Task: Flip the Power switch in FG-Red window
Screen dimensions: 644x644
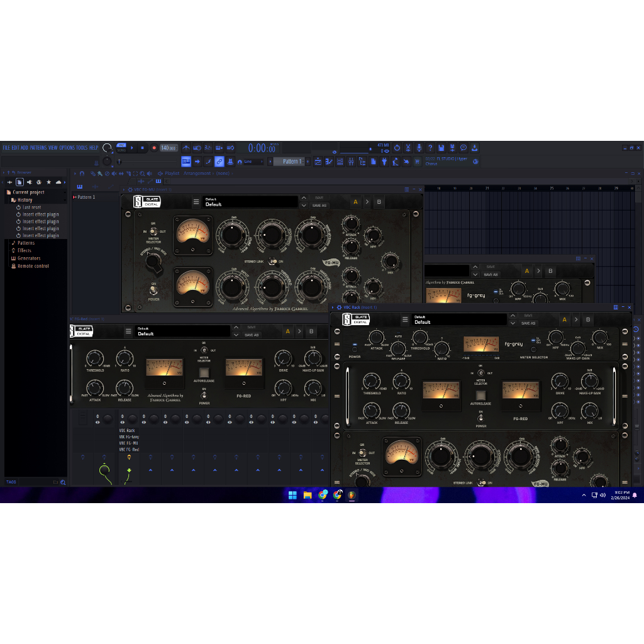Action: point(204,396)
